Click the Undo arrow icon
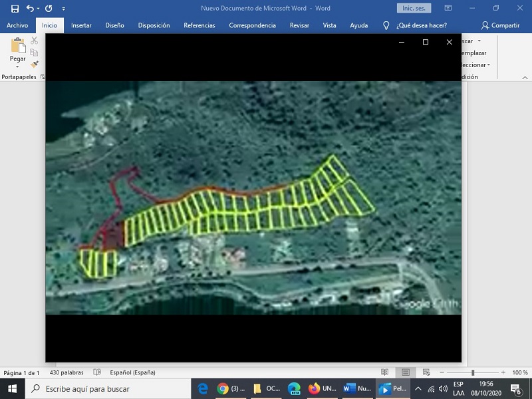Image resolution: width=532 pixels, height=399 pixels. point(30,9)
